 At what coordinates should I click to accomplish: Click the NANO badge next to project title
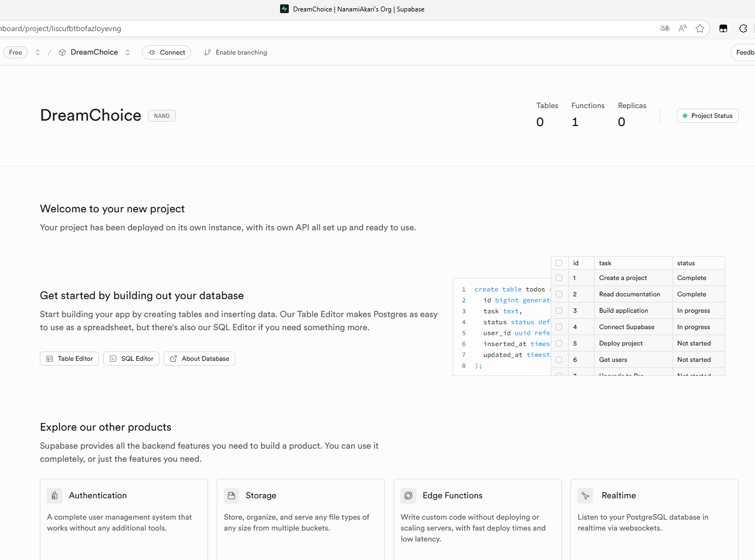(162, 116)
